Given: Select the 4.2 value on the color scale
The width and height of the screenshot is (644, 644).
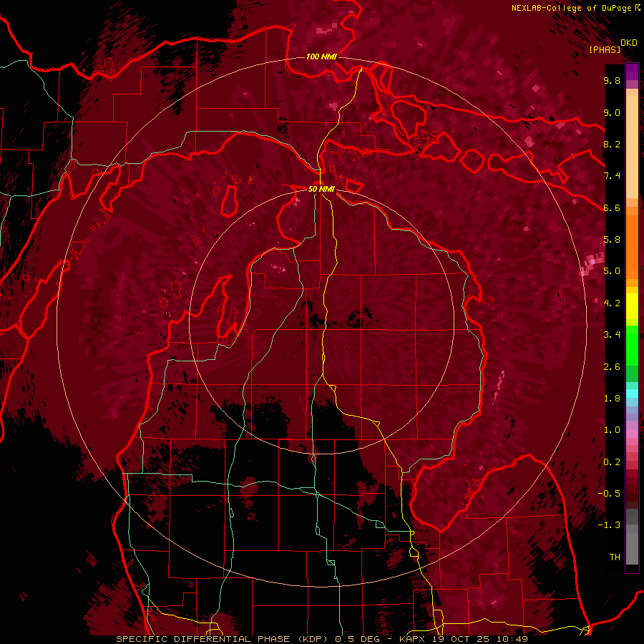Looking at the screenshot, I should [x=612, y=303].
